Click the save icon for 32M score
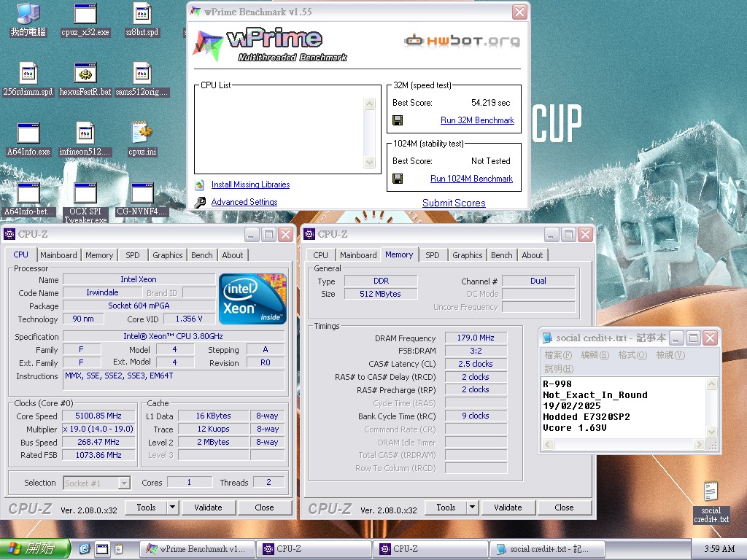The width and height of the screenshot is (747, 560). click(x=398, y=120)
